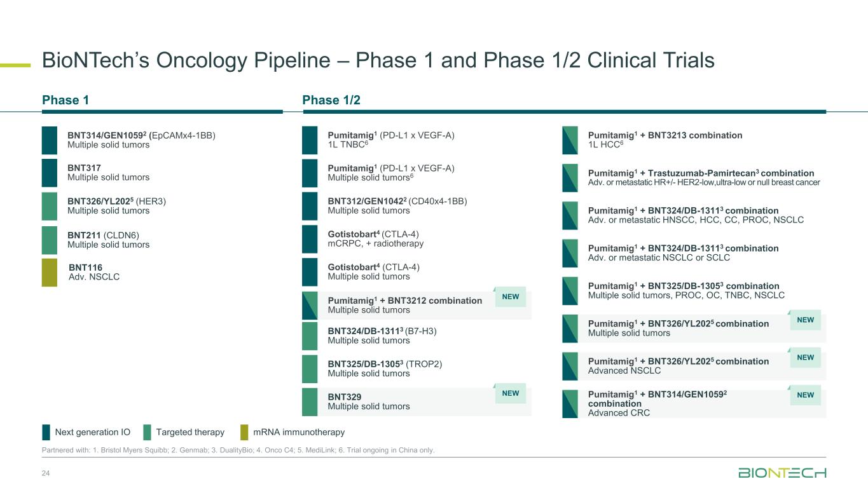Click the olive marker beside BNT116
This screenshot has width=868, height=488.
point(50,272)
